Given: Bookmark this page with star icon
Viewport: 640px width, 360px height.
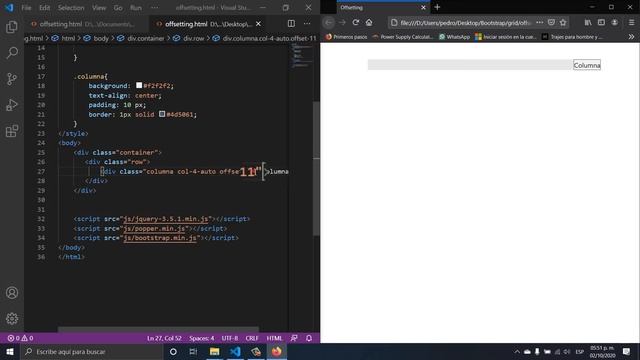Looking at the screenshot, I should pos(563,22).
